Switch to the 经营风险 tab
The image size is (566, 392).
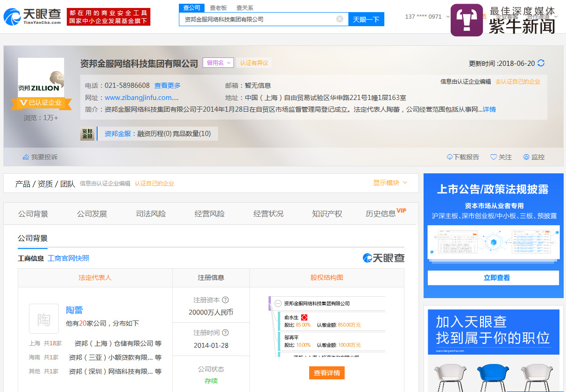[x=210, y=214]
